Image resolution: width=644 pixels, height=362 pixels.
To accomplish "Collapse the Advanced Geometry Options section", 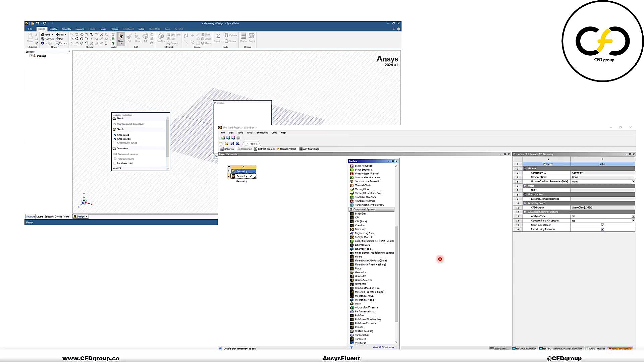I will tap(525, 212).
